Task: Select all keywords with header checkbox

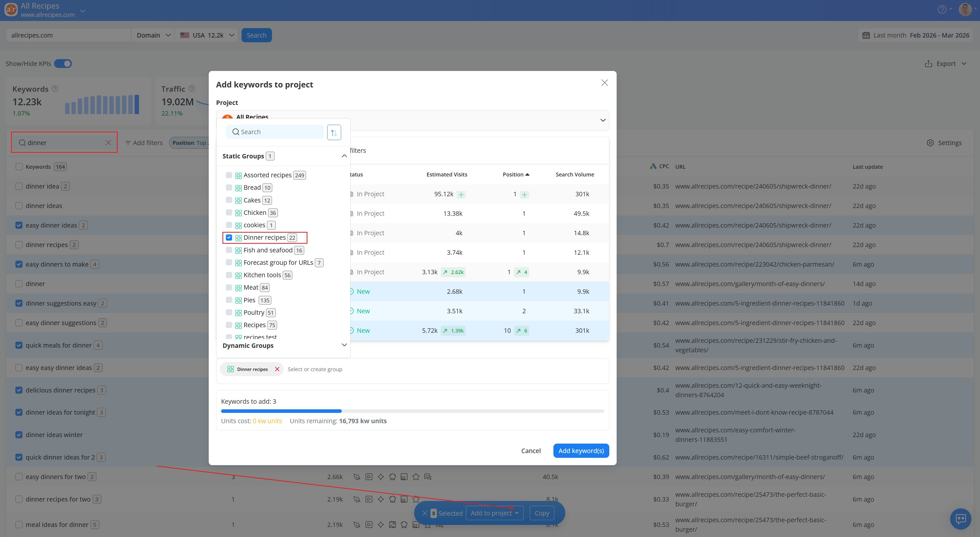Action: [19, 167]
